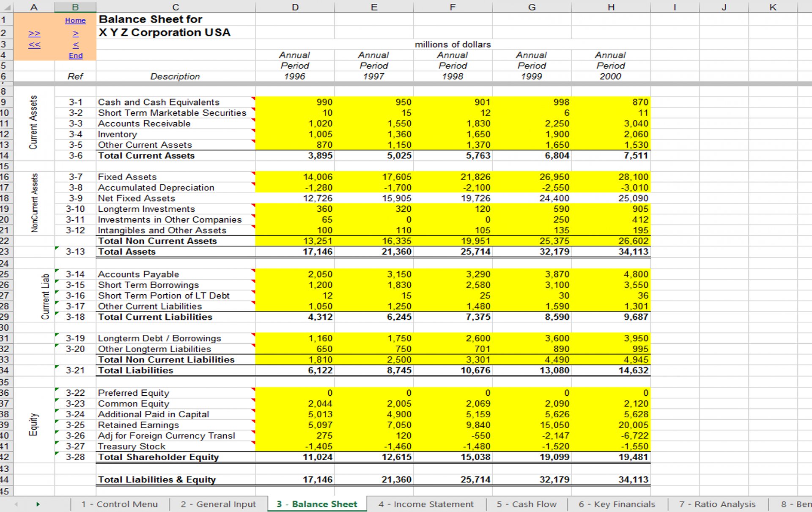The image size is (812, 512).
Task: Click the Net Fixed Assets label
Action: pyautogui.click(x=136, y=198)
